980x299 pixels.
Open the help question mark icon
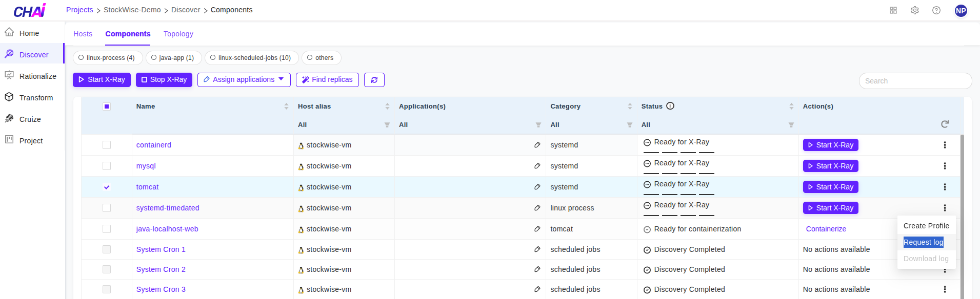coord(936,10)
